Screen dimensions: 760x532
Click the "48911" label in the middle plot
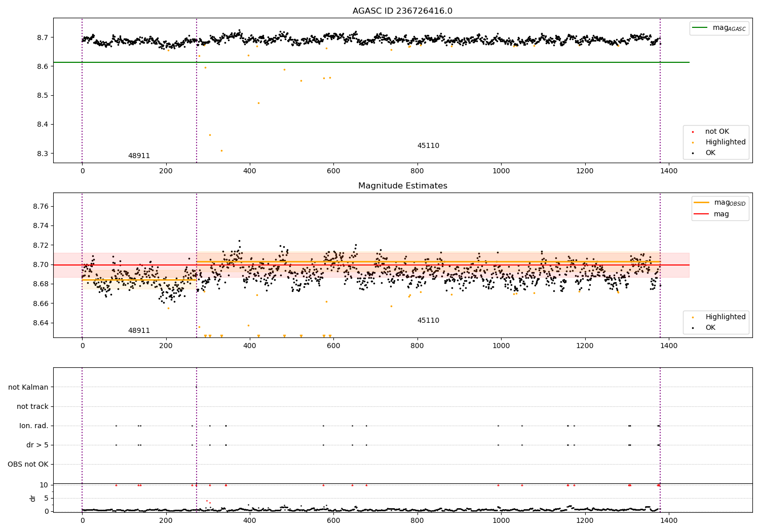[139, 331]
